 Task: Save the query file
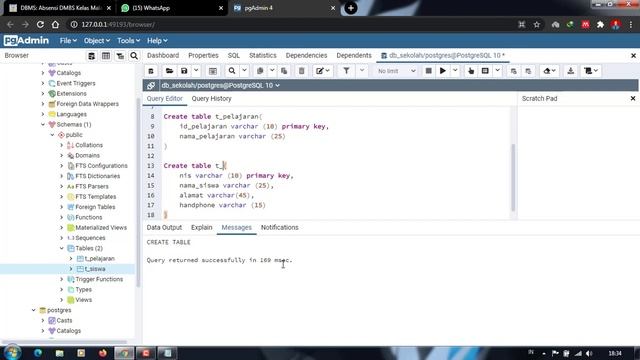184,71
